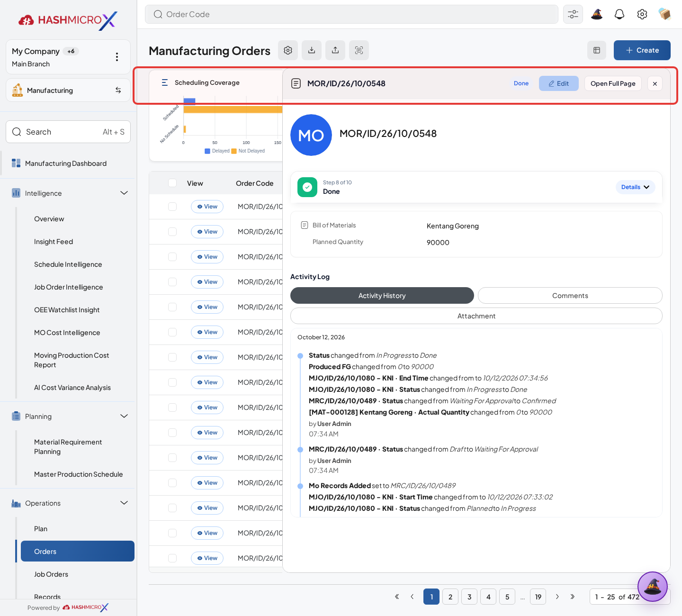Click the download icon next to title

click(312, 50)
